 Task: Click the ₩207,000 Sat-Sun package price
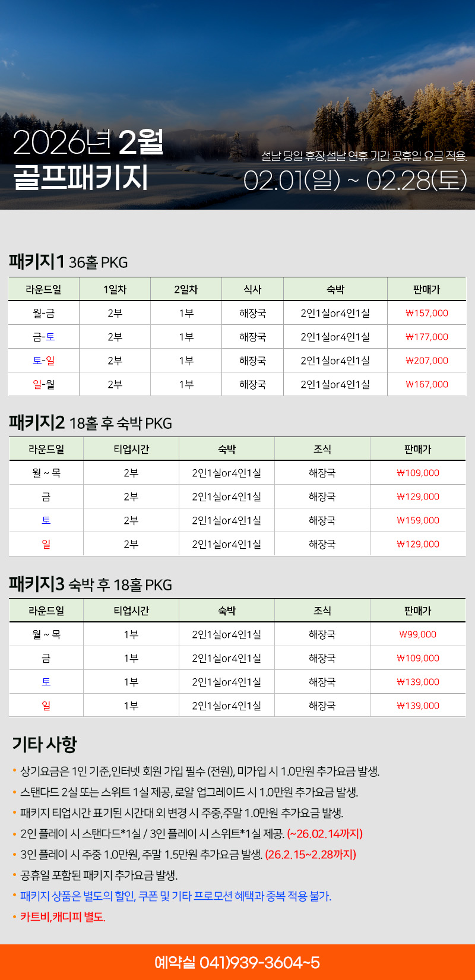[427, 361]
